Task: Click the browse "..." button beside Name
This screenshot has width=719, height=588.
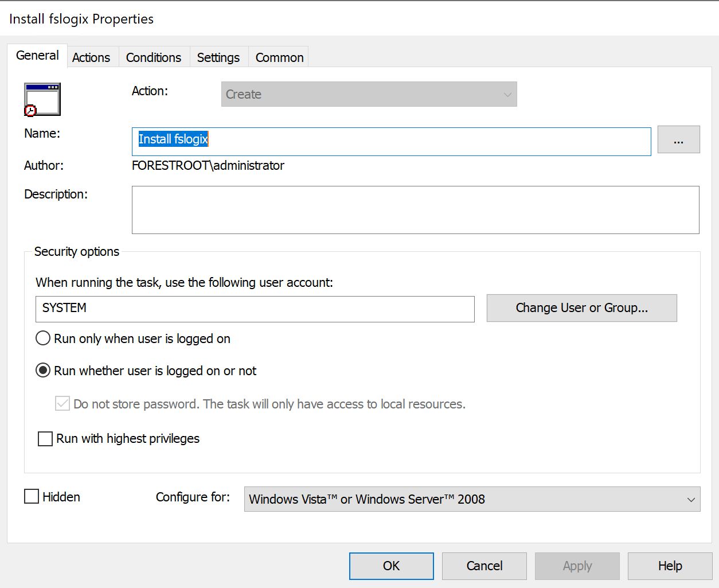Action: pos(678,139)
